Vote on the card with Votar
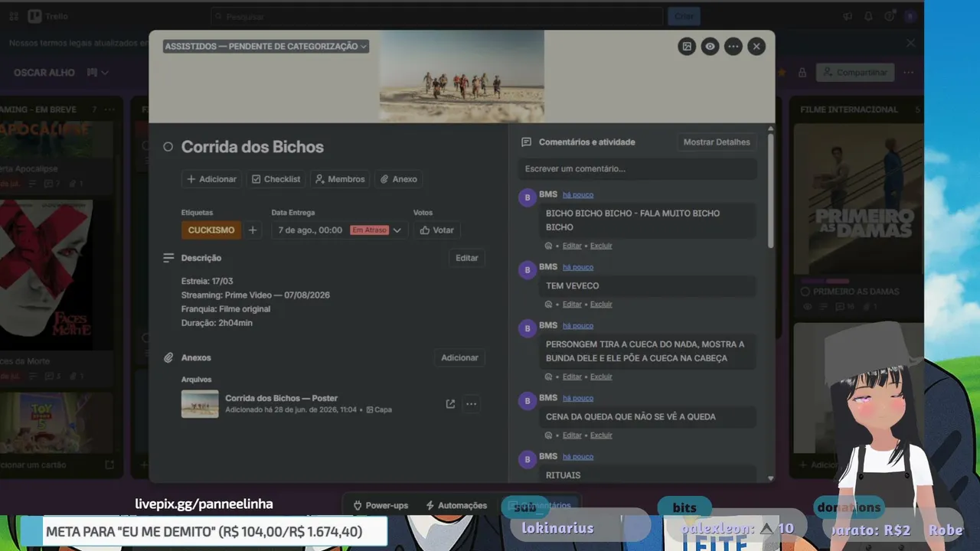Viewport: 980px width, 551px height. point(437,230)
